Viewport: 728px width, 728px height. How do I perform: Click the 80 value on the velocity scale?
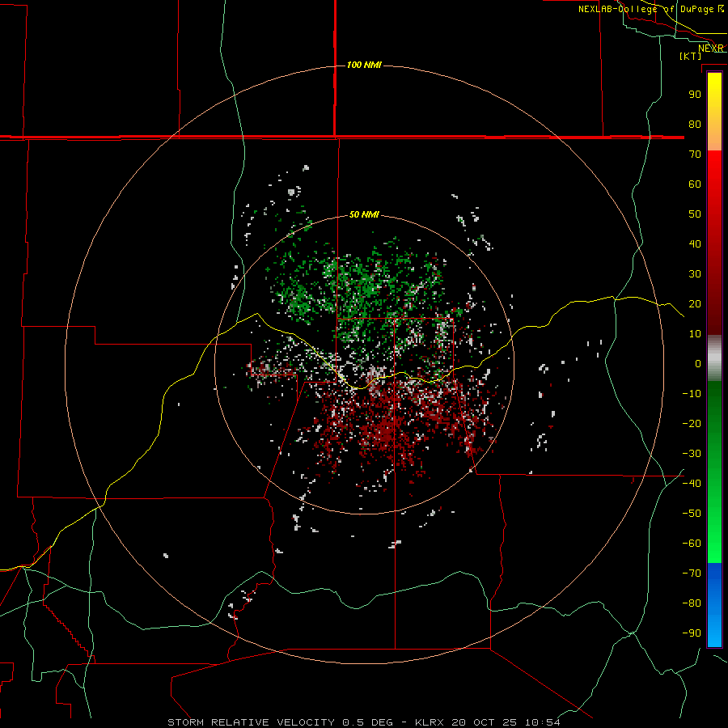click(x=695, y=124)
